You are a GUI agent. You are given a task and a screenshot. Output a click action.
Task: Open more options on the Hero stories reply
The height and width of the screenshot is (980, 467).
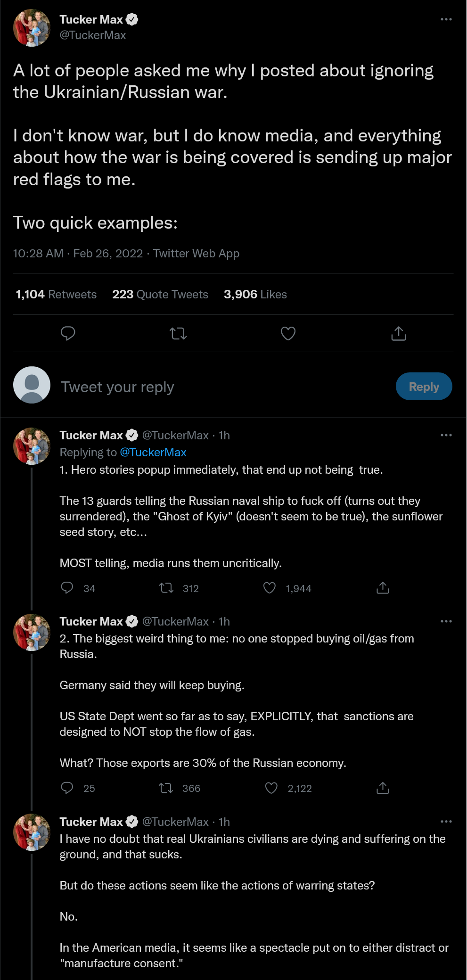click(x=446, y=435)
